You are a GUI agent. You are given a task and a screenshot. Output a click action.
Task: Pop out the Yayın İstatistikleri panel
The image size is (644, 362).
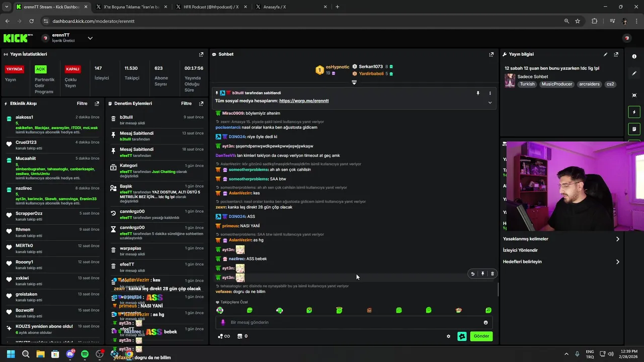201,54
